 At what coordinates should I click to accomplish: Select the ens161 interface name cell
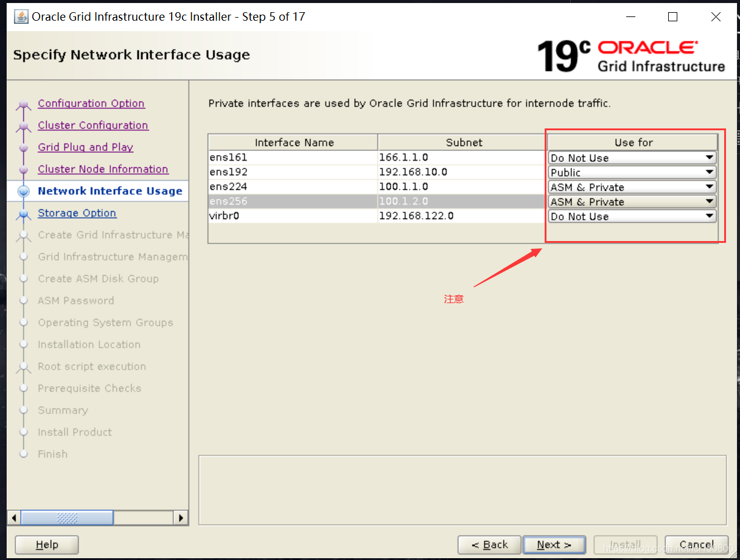(293, 158)
